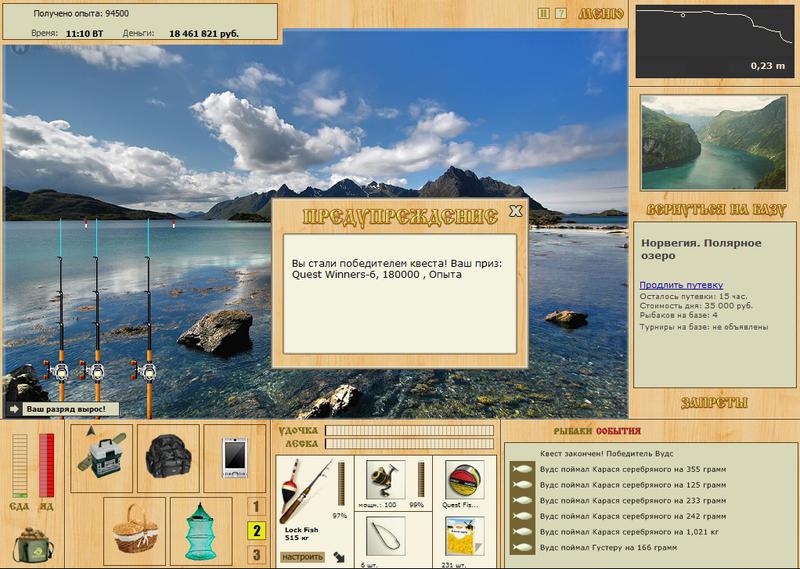800x569 pixels.
Task: Click the black arrow beside настроить
Action: (x=339, y=557)
